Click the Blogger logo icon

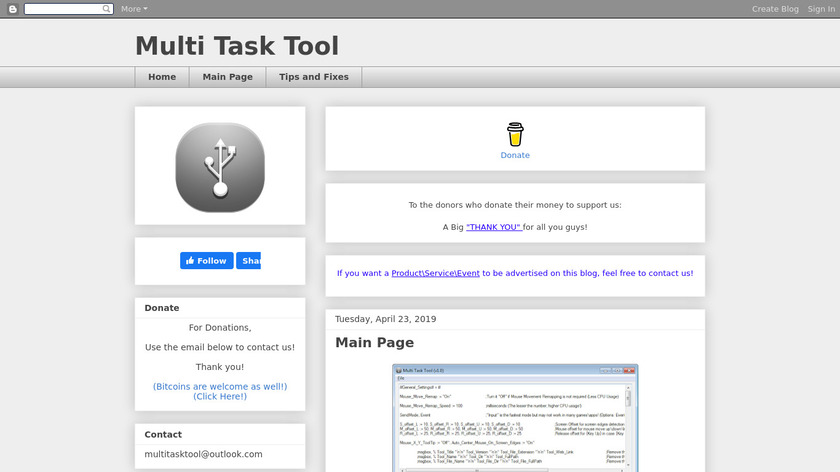point(12,9)
